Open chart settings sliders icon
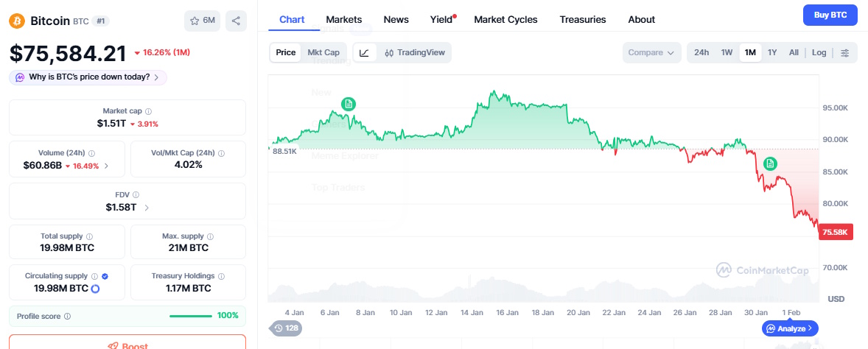 (x=844, y=52)
